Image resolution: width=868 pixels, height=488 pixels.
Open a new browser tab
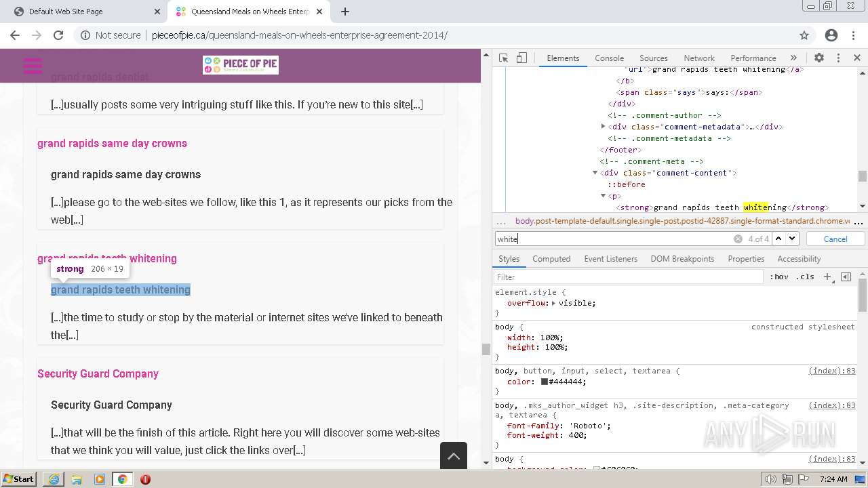coord(344,12)
